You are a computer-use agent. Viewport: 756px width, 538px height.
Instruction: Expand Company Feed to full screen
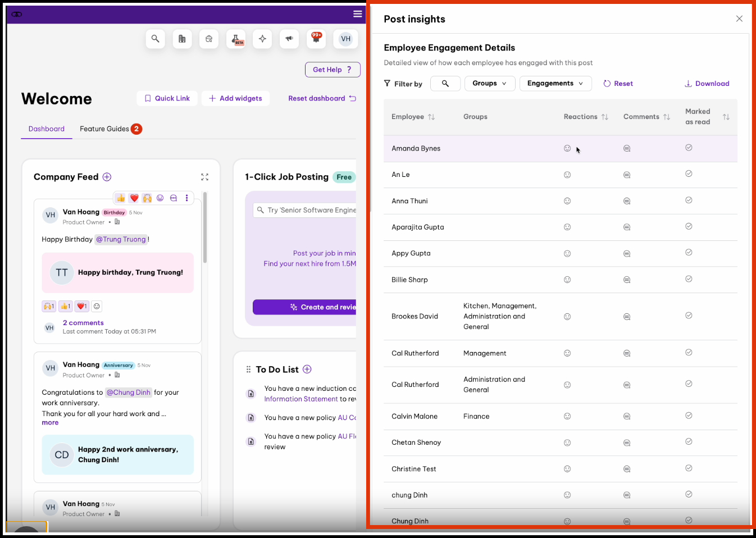point(204,177)
